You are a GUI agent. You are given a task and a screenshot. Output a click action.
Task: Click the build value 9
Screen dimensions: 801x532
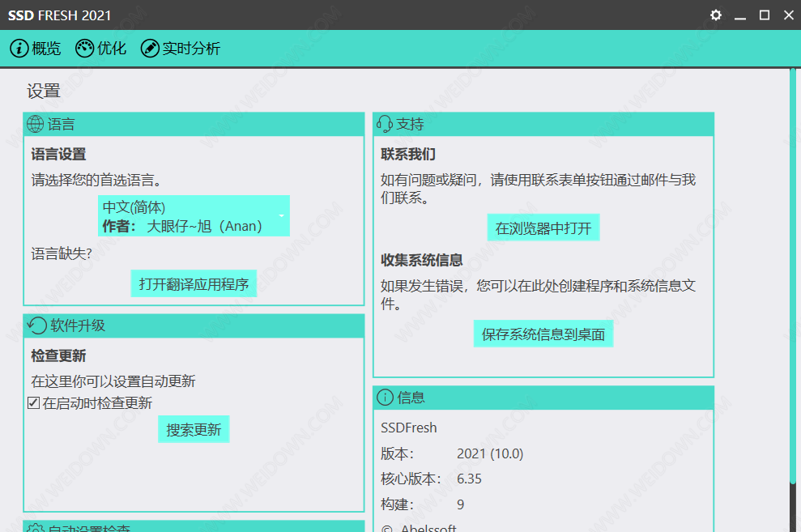click(x=460, y=504)
